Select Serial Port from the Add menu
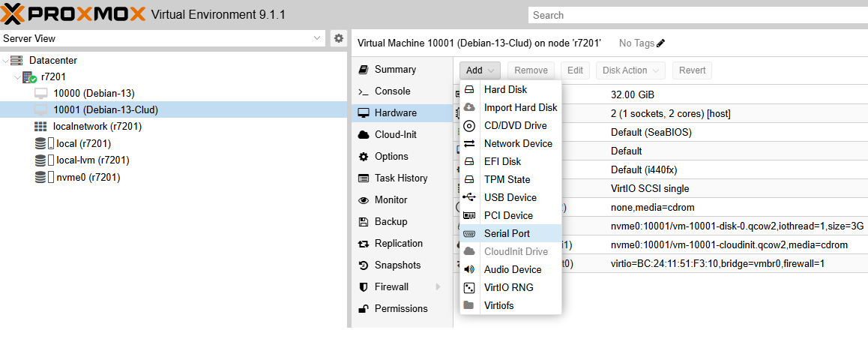 [x=507, y=233]
